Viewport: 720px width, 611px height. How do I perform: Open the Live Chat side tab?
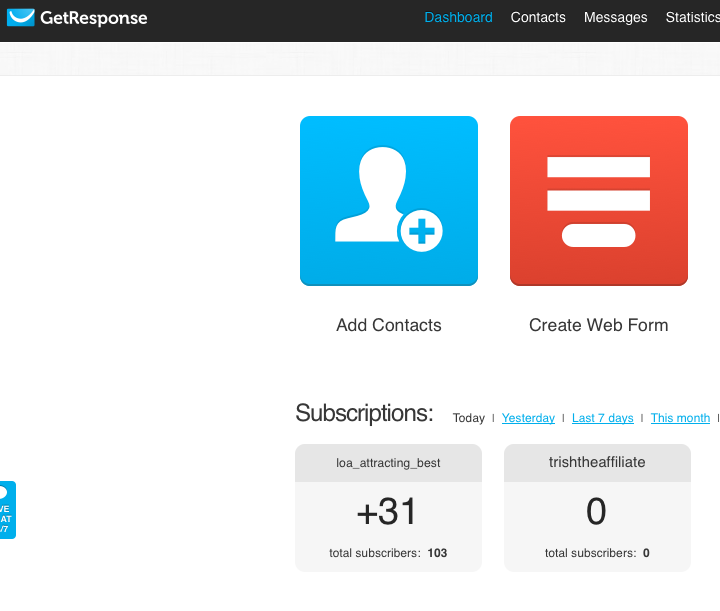[x=7, y=510]
